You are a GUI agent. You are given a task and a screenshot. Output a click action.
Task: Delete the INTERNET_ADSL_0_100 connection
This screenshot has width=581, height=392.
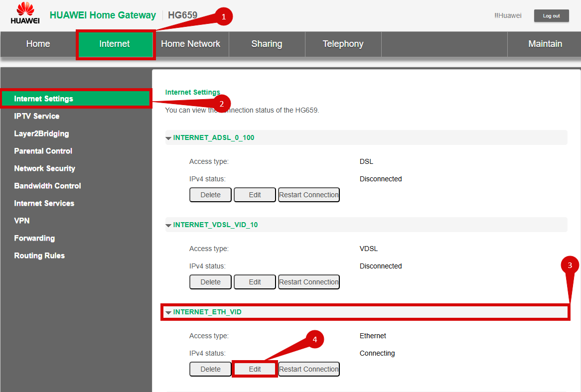[x=210, y=195]
